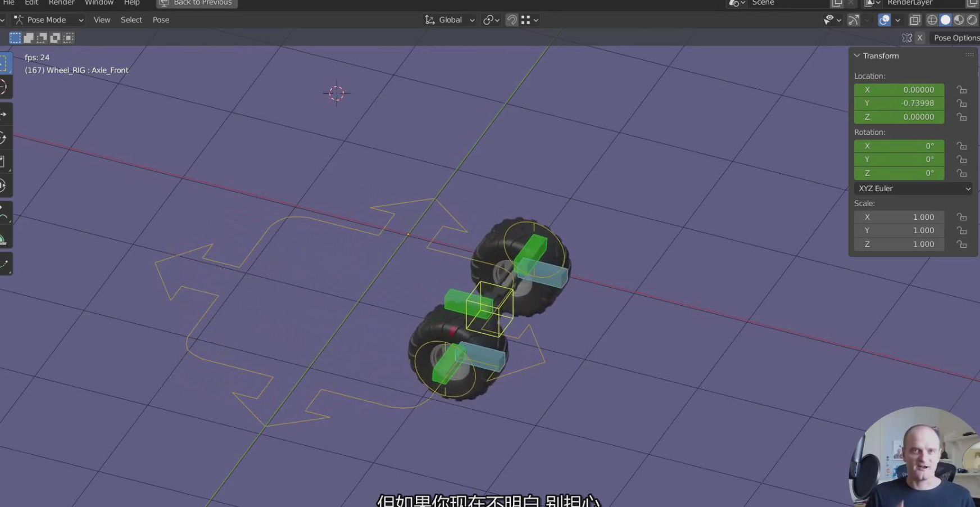The width and height of the screenshot is (980, 507).
Task: Toggle lock for Scale Z
Action: pyautogui.click(x=962, y=245)
